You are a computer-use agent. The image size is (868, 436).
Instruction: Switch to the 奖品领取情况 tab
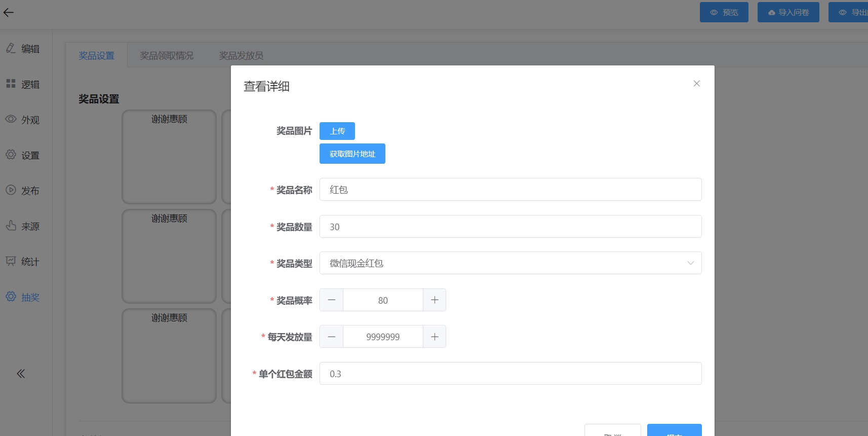click(x=167, y=55)
